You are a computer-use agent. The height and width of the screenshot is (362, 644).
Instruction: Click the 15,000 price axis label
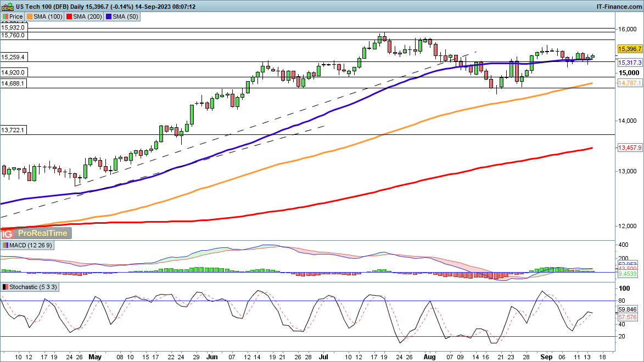pos(629,73)
